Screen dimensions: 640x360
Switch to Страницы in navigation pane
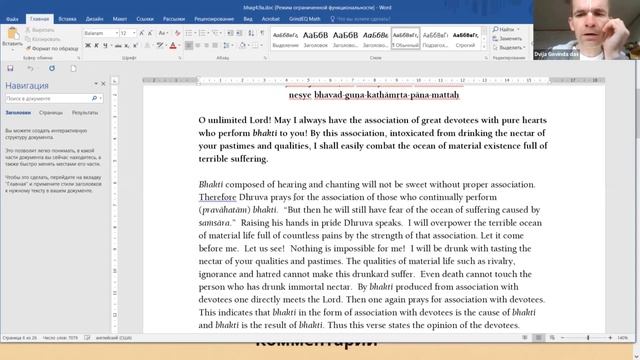(51, 113)
